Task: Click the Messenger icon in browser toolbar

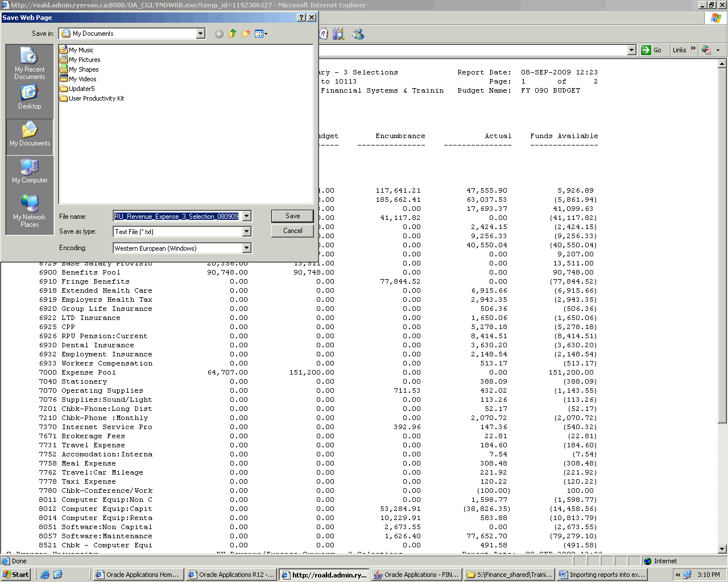Action: (358, 35)
